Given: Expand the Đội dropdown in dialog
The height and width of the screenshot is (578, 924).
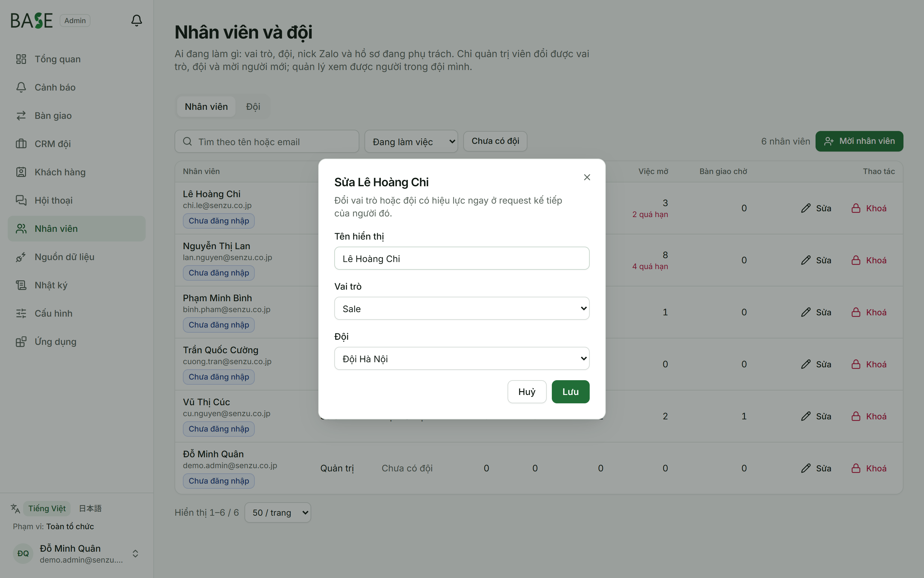Looking at the screenshot, I should (x=462, y=359).
